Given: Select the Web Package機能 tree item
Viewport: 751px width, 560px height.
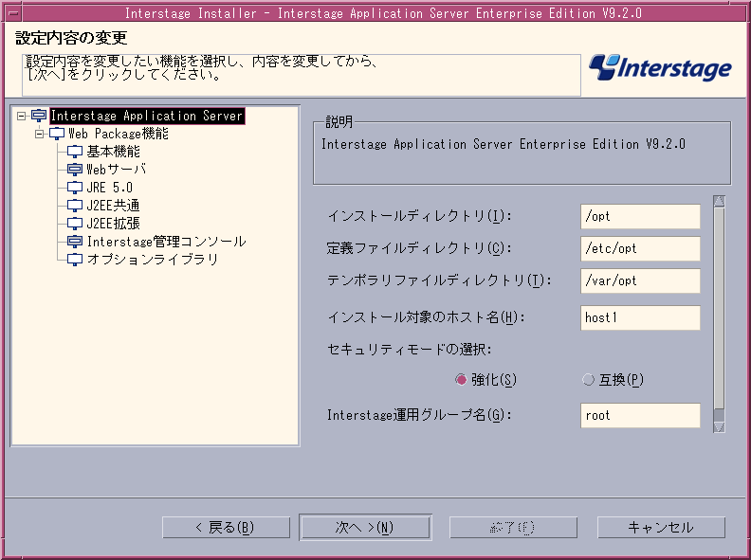Looking at the screenshot, I should click(x=119, y=134).
